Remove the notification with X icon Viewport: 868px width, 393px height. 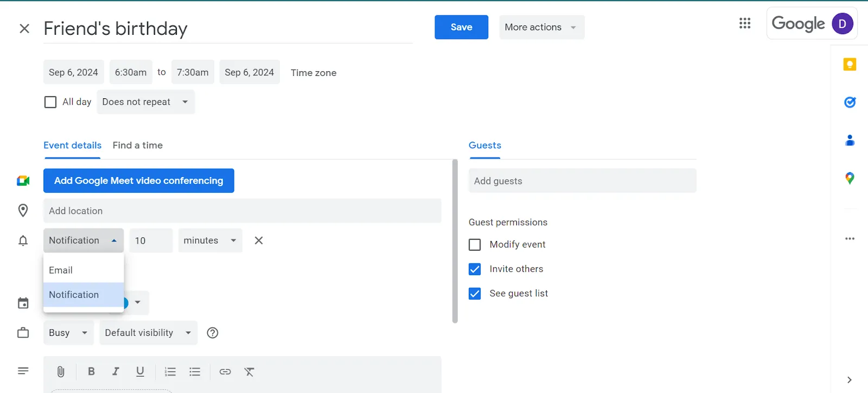259,240
